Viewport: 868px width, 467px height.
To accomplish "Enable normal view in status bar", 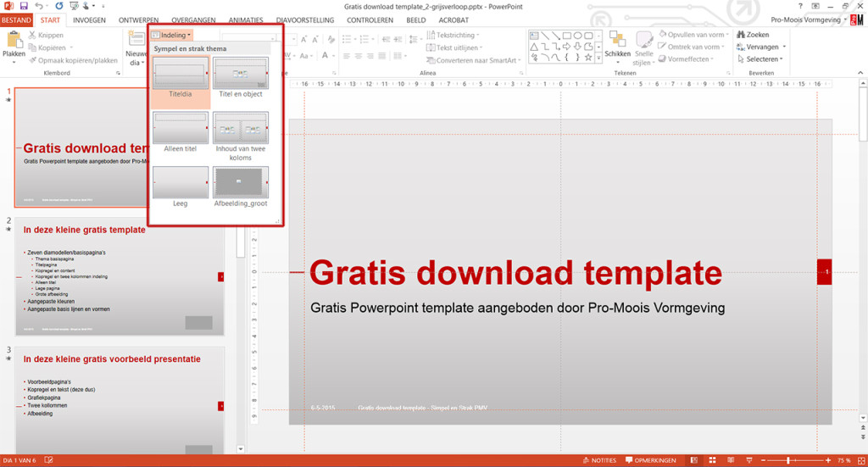I will tap(693, 460).
